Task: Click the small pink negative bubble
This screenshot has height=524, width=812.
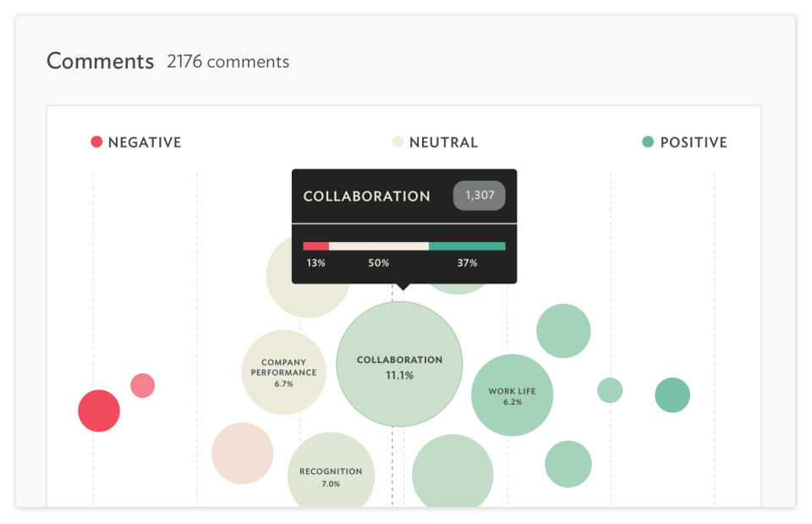Action: click(142, 386)
